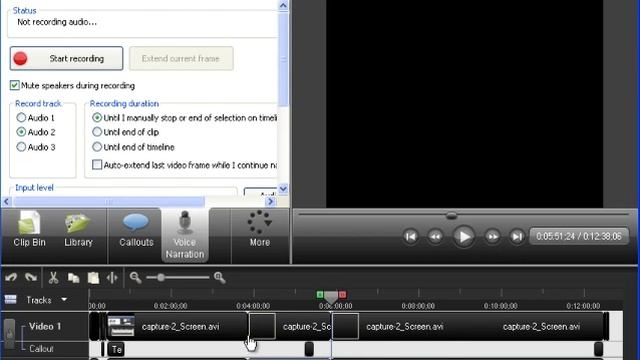Choose Until end of clip option
Image resolution: width=640 pixels, height=360 pixels.
coord(97,132)
